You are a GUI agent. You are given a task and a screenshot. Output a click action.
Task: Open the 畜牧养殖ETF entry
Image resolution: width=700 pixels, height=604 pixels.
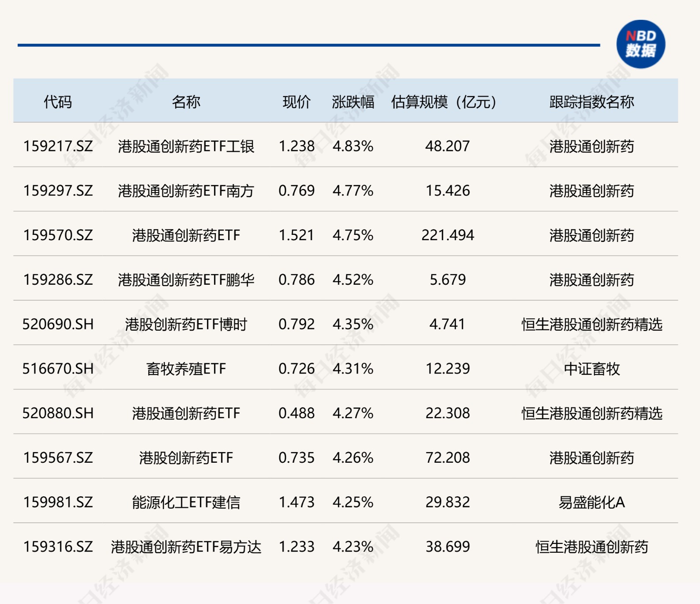click(x=186, y=369)
